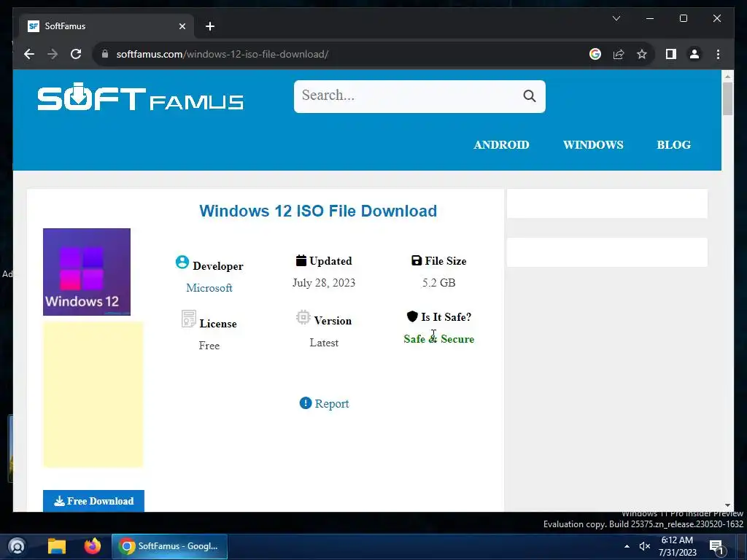This screenshot has width=747, height=560.
Task: Open the Chrome profile menu
Action: click(694, 54)
